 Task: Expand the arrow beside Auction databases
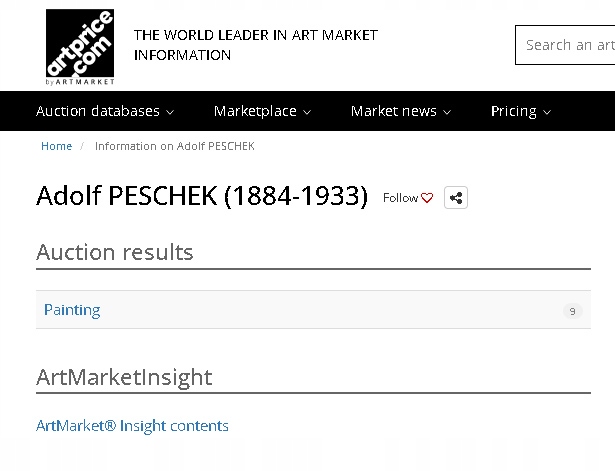click(x=170, y=112)
